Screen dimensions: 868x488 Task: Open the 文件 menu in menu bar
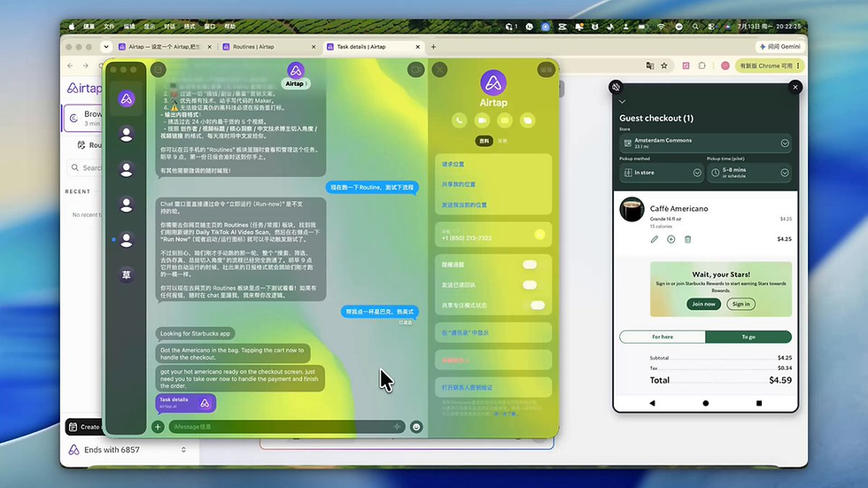[109, 27]
